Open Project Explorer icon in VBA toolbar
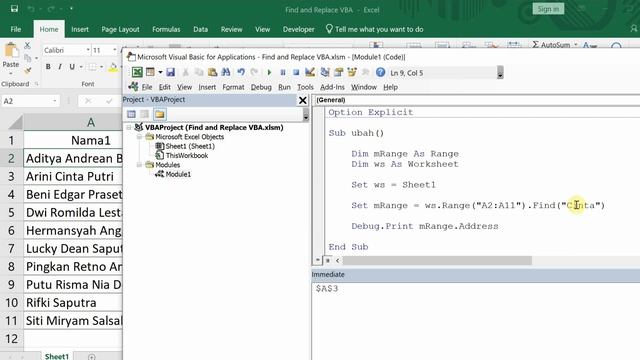This screenshot has height=360, width=640. (325, 72)
